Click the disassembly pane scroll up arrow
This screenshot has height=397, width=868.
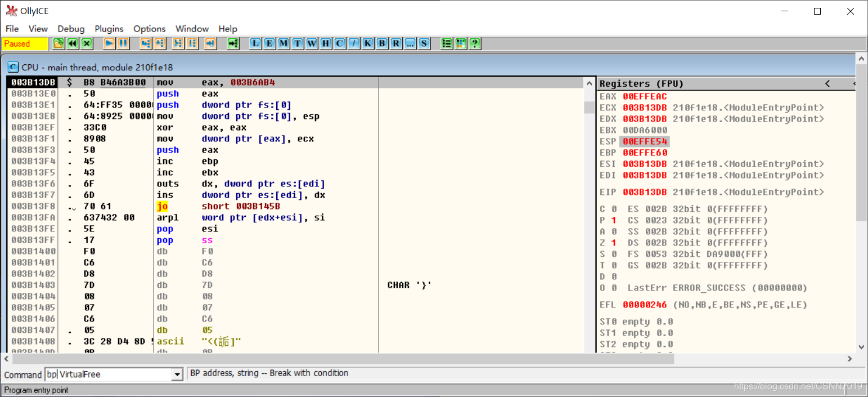[589, 83]
